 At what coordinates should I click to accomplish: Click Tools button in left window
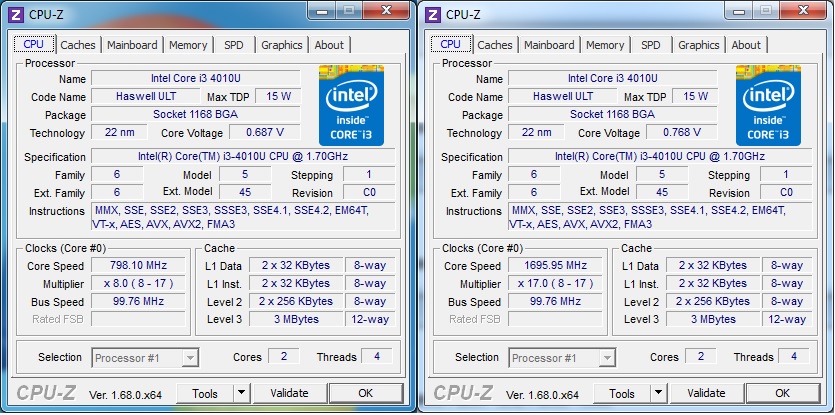point(205,394)
